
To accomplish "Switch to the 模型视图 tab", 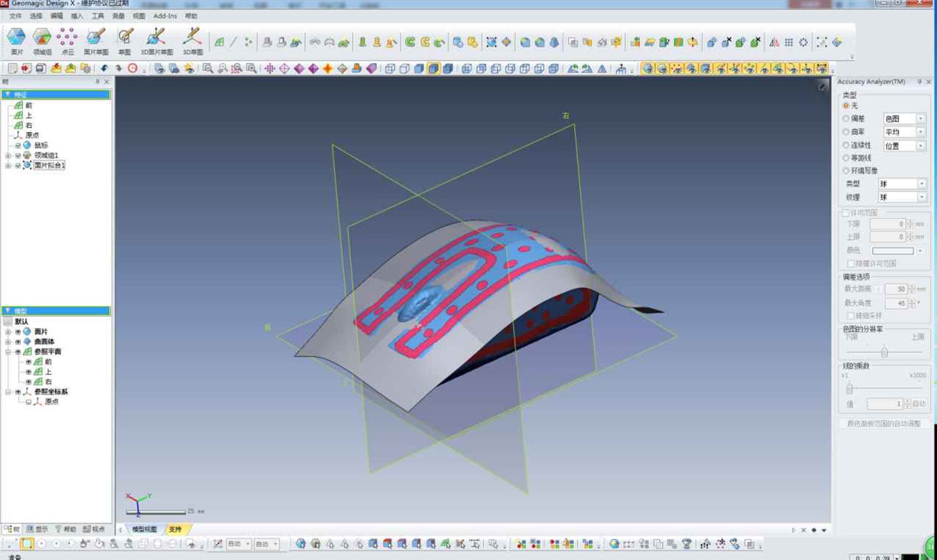I will click(145, 529).
